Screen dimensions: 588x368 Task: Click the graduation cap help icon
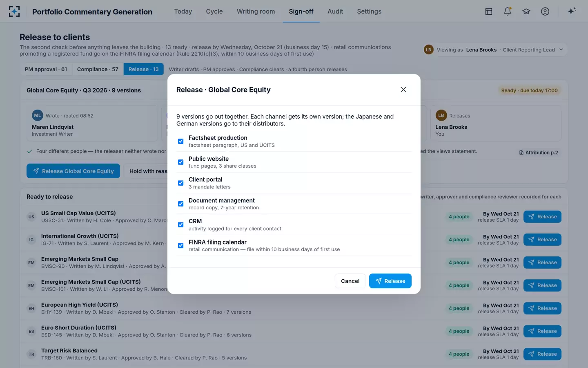[x=526, y=11]
